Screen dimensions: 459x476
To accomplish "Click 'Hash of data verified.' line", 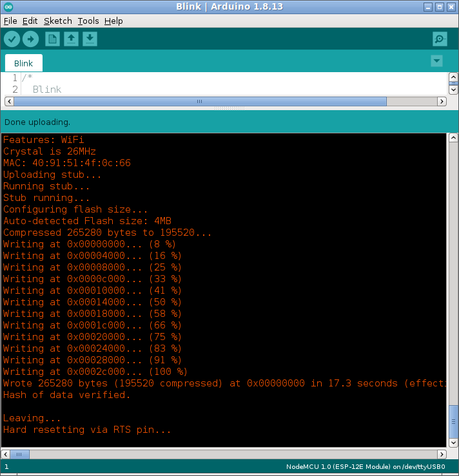I will 66,395.
